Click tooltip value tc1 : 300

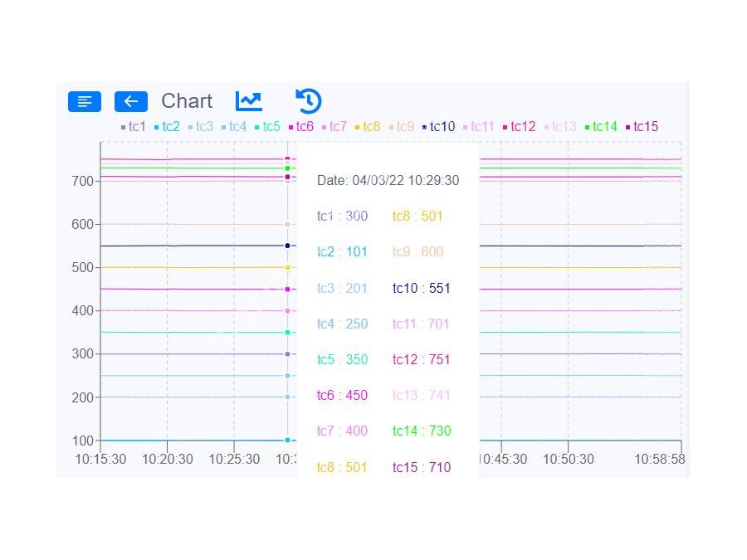[342, 217]
